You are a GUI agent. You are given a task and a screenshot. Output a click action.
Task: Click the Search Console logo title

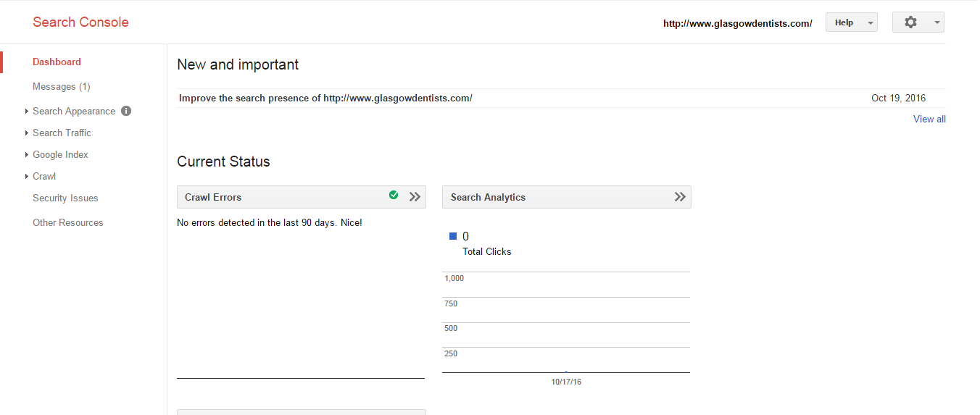[x=80, y=22]
